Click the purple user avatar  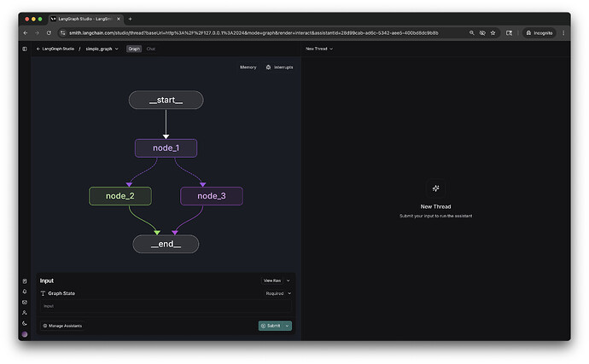(x=25, y=334)
